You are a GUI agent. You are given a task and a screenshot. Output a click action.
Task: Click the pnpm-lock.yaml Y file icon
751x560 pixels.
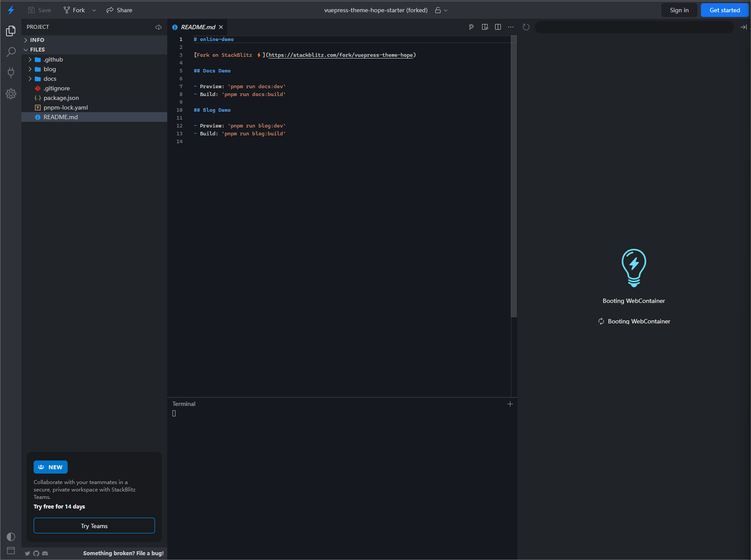(38, 108)
